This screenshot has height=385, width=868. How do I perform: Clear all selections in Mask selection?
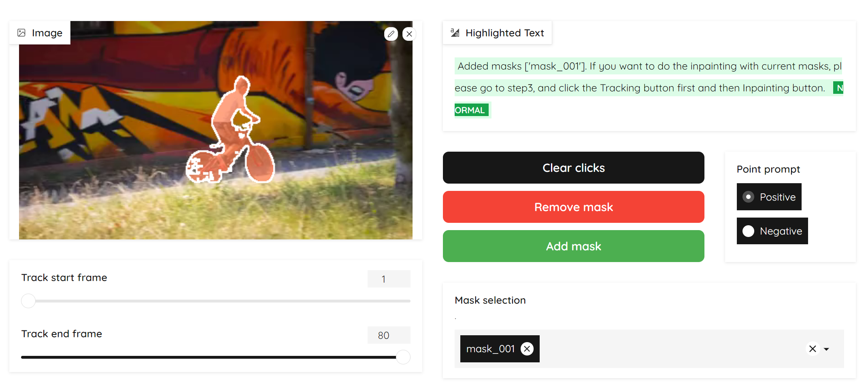[x=813, y=349]
